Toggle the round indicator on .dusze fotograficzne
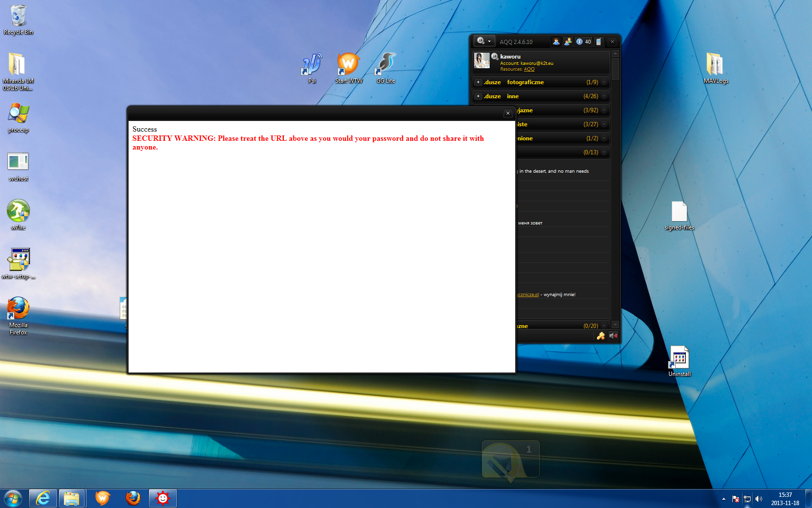Viewport: 812px width, 508px height. [604, 82]
